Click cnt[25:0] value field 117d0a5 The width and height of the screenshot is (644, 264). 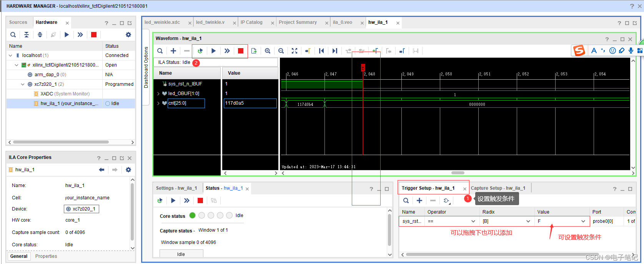250,103
